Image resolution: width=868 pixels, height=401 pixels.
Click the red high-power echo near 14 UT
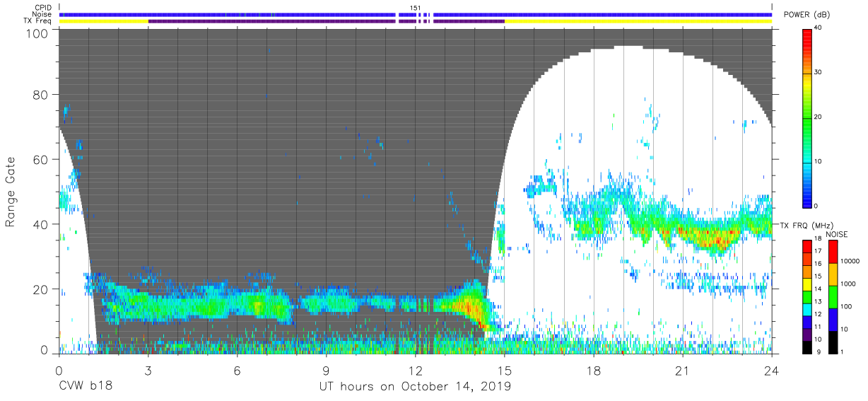[471, 308]
